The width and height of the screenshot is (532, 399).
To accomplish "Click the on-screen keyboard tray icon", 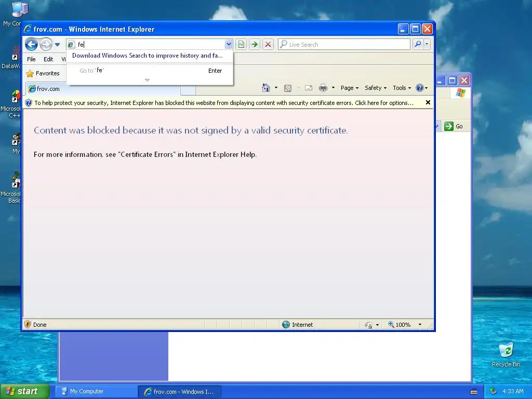I will [x=474, y=392].
